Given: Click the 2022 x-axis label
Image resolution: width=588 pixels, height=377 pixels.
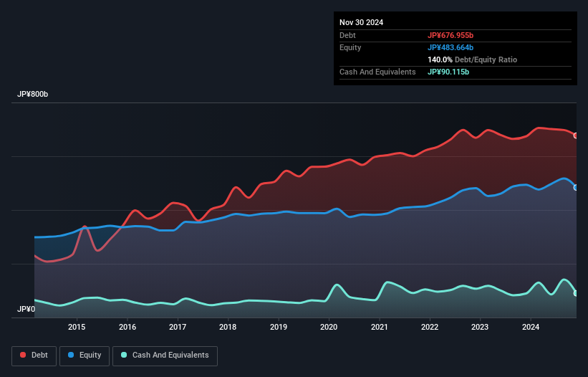Looking at the screenshot, I should click(x=430, y=327).
